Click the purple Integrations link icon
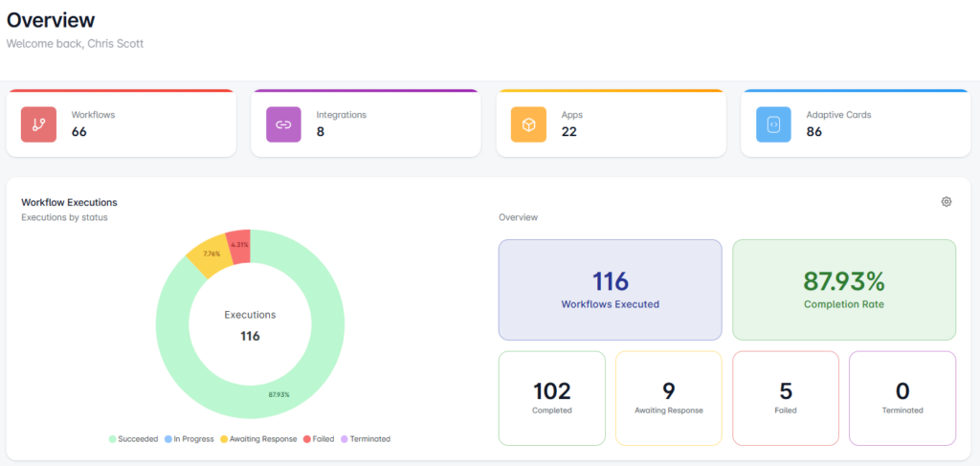 pyautogui.click(x=283, y=124)
